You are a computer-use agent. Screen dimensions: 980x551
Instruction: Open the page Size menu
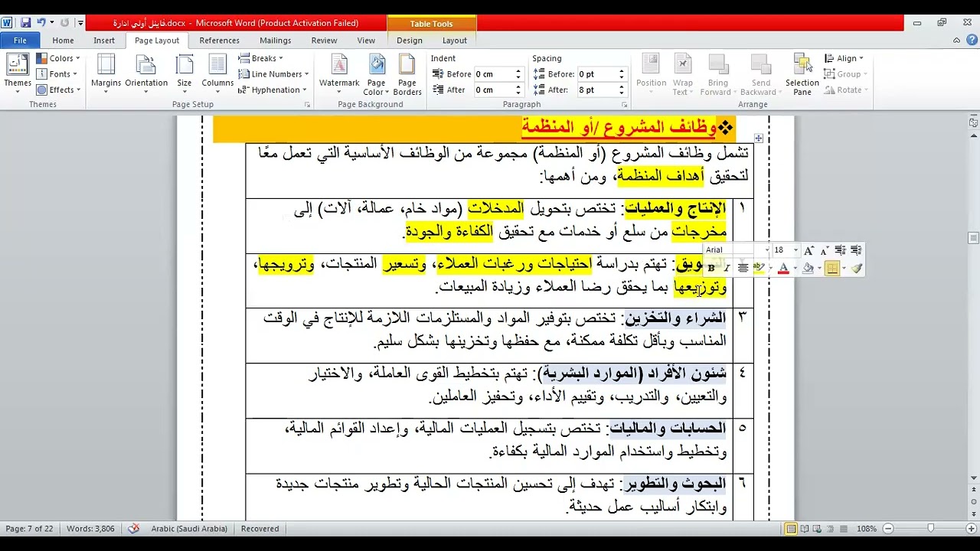click(x=185, y=74)
